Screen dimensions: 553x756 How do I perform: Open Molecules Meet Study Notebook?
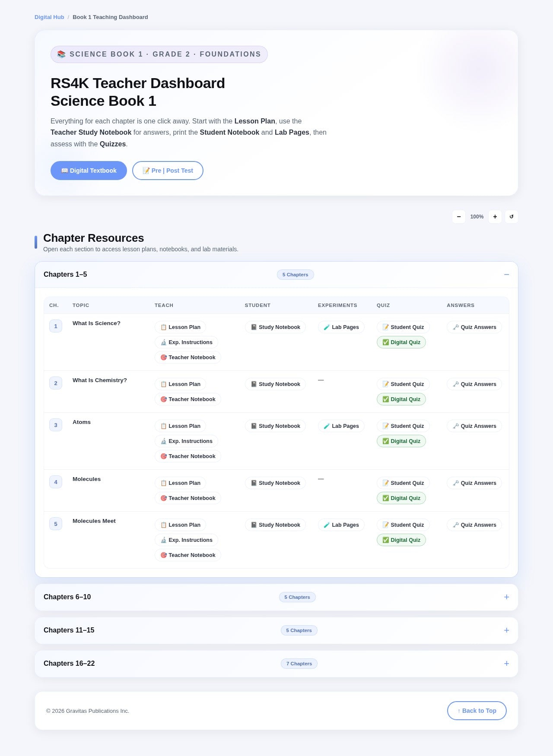pos(275,525)
